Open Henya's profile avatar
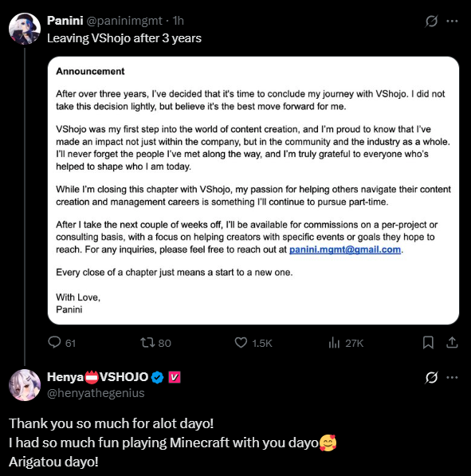471x476 pixels. click(x=25, y=385)
